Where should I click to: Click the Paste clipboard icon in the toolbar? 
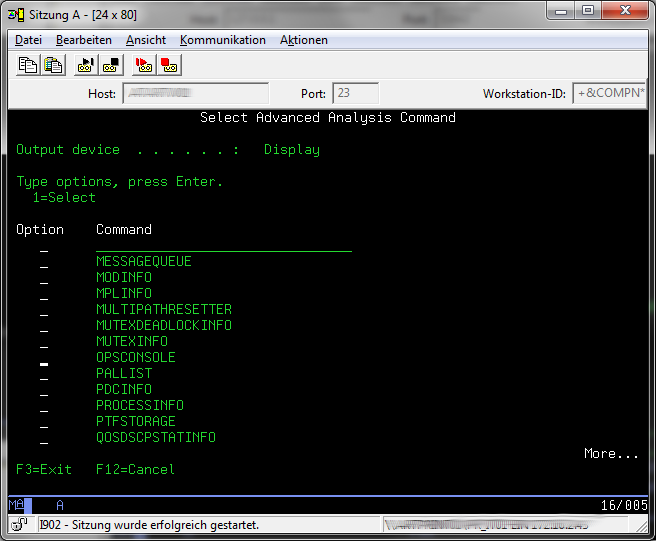click(x=53, y=65)
